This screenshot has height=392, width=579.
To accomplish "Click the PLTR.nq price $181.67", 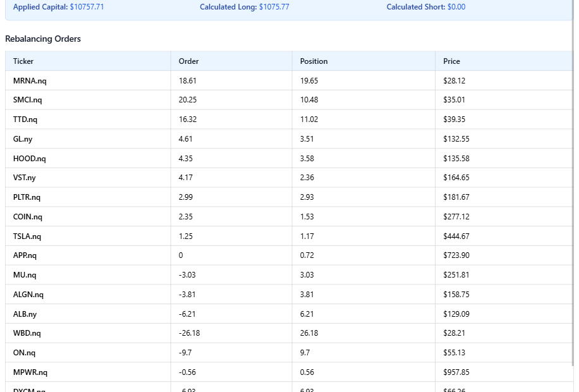I will click(456, 197).
